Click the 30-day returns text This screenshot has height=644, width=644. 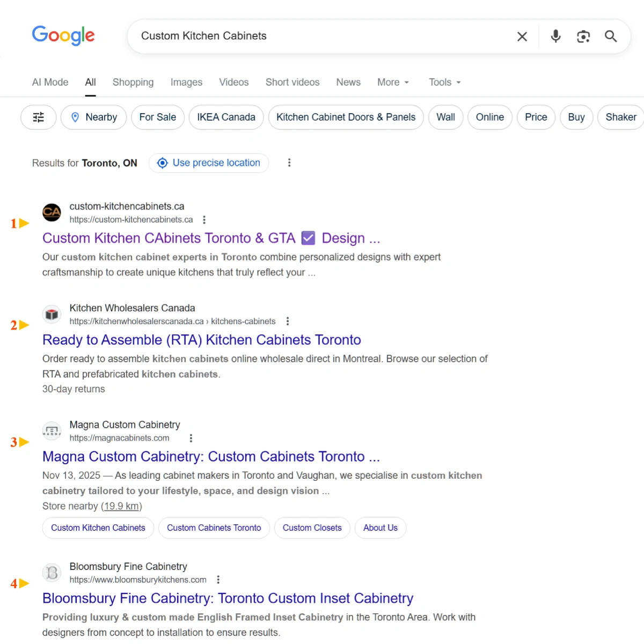74,389
